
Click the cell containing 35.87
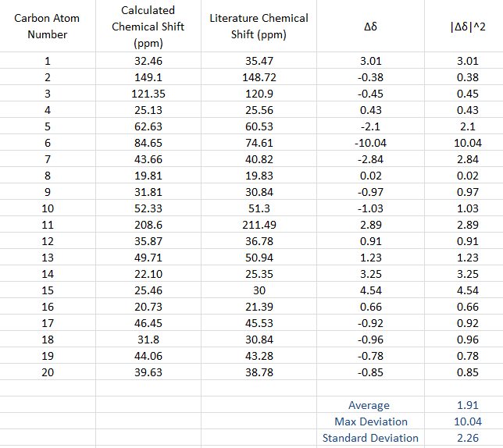click(x=148, y=240)
